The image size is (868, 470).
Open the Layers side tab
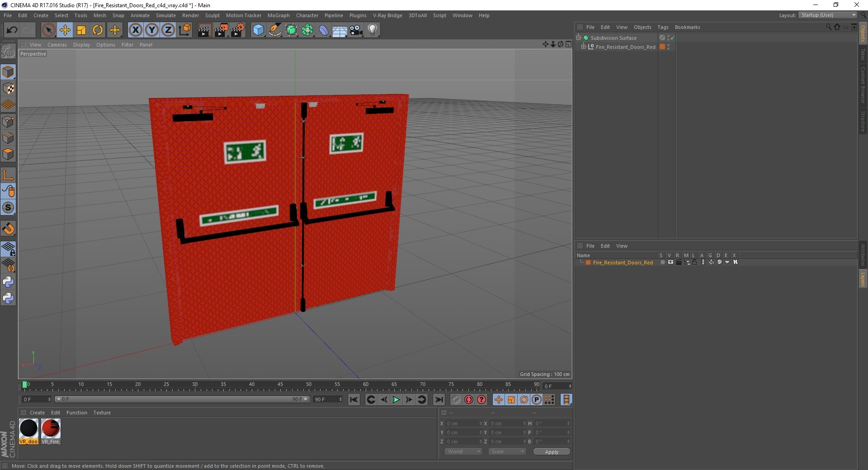[x=863, y=279]
